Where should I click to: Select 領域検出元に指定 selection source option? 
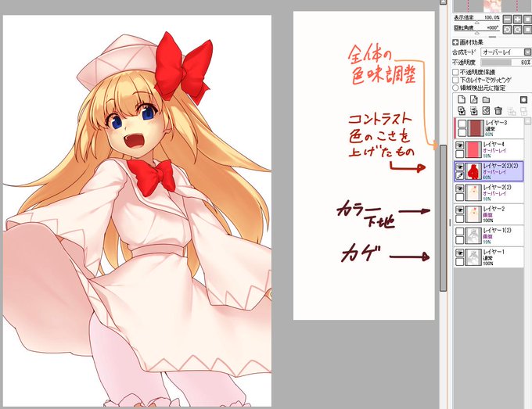click(455, 88)
